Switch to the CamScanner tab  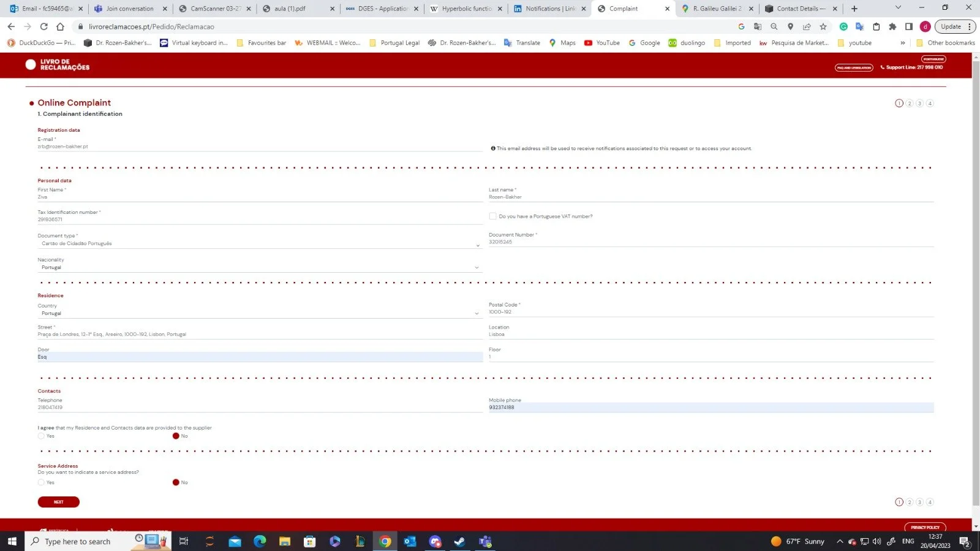click(215, 9)
